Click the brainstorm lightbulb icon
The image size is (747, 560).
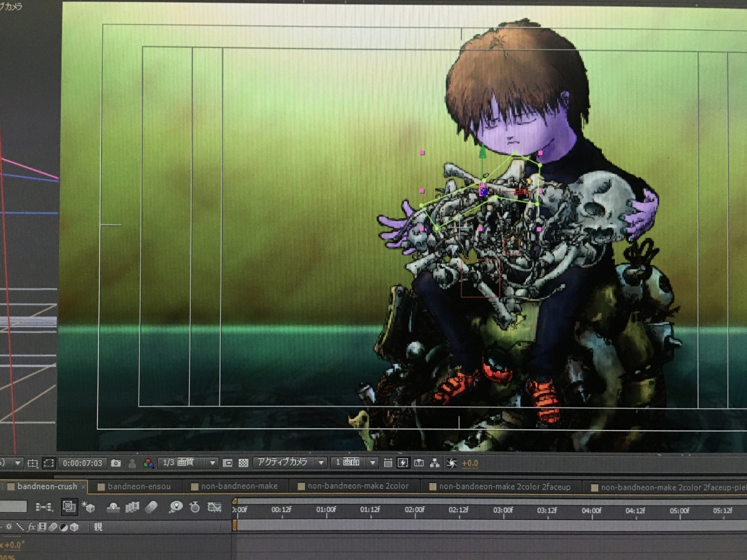click(176, 508)
